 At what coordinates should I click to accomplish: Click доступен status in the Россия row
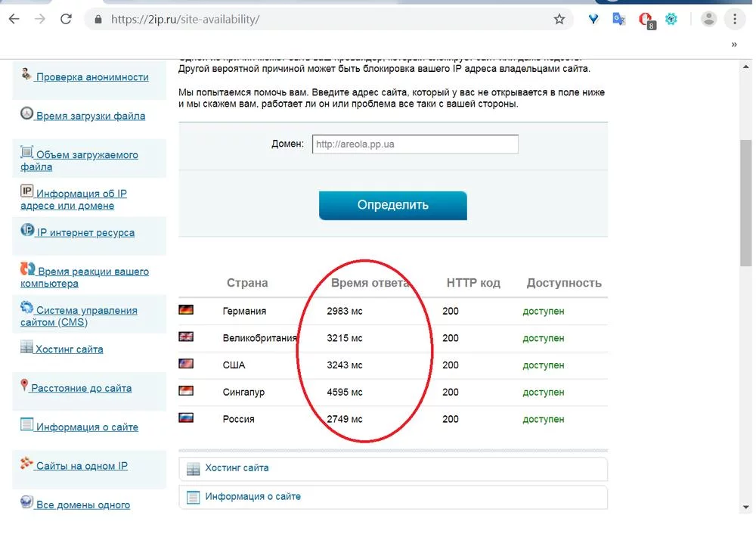point(544,419)
